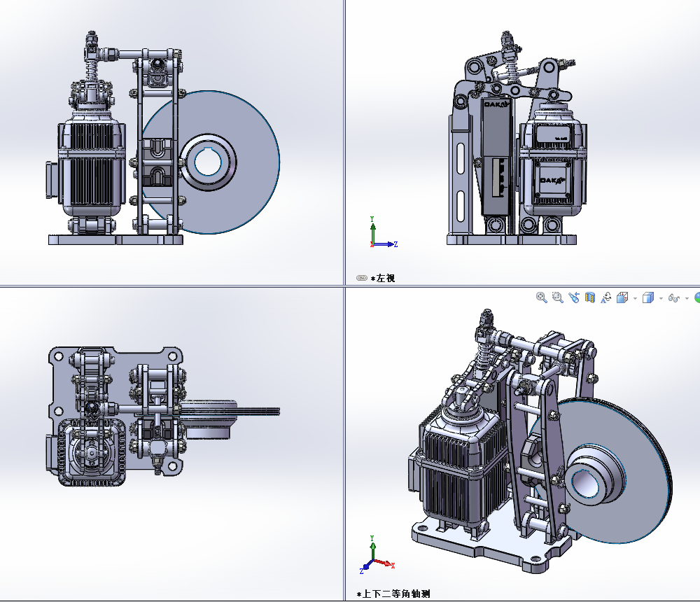
Task: Activate the Zoom to Area tool
Action: 558,297
